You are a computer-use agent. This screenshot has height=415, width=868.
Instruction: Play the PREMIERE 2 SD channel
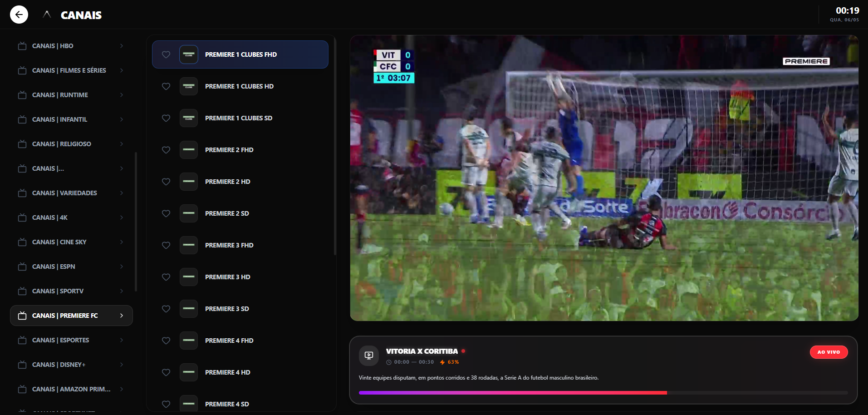point(240,213)
